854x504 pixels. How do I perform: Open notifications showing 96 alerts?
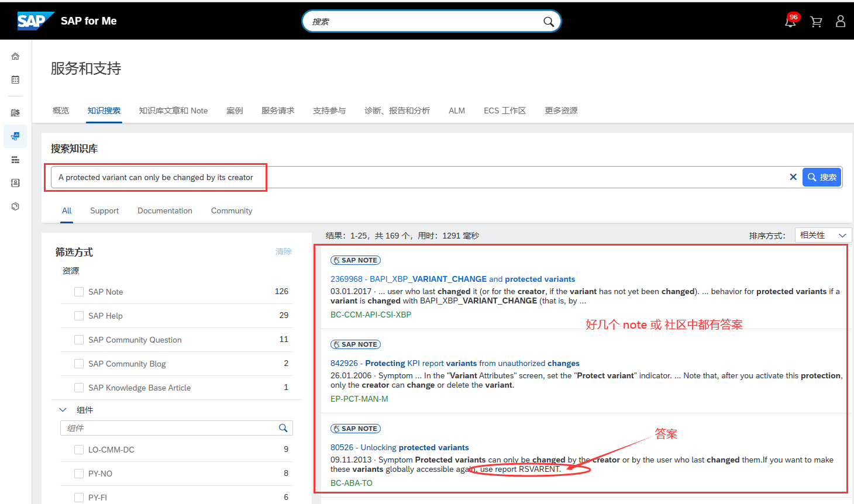tap(790, 21)
